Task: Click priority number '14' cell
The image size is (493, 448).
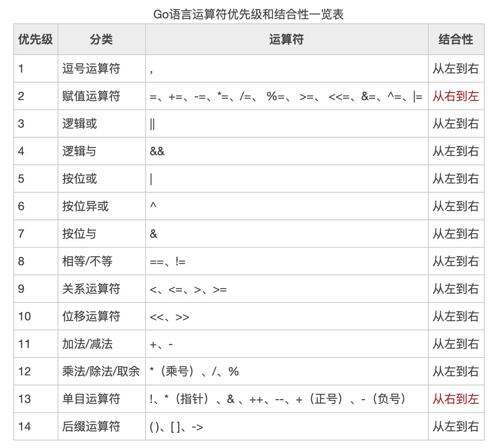Action: point(35,426)
